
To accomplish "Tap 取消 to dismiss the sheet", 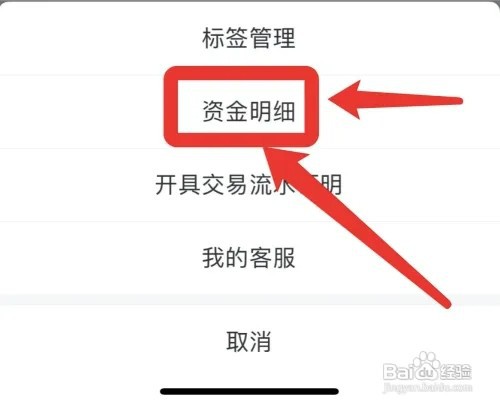I will [249, 341].
